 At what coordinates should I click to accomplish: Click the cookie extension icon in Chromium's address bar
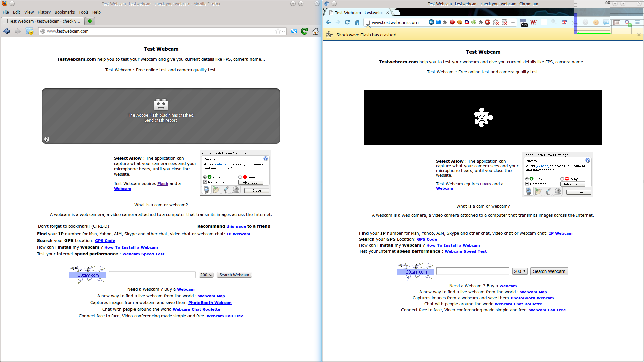[460, 22]
